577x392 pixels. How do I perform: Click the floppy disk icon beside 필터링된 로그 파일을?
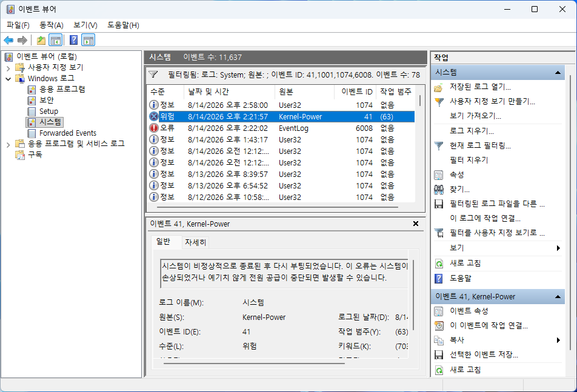coord(439,204)
